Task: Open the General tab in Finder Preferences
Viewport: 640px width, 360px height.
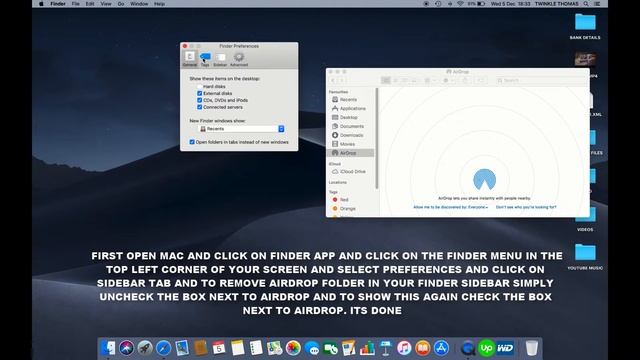Action: (189, 59)
